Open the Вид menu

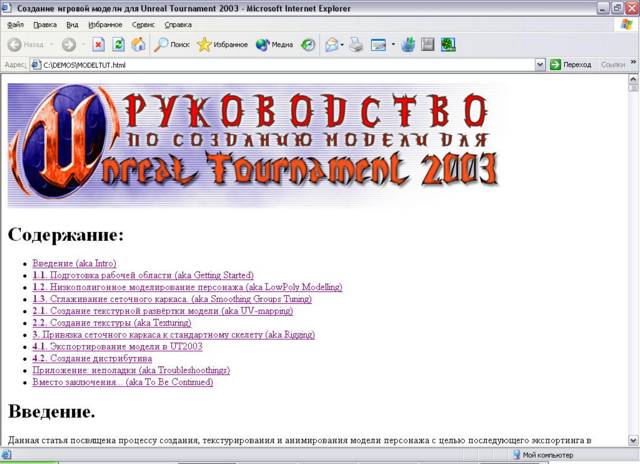(x=72, y=25)
